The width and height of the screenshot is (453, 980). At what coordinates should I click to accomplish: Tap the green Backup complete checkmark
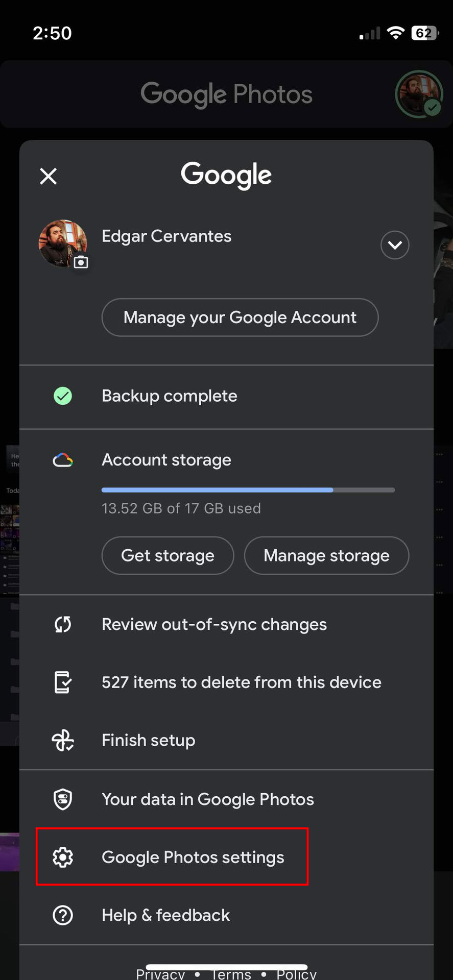(x=63, y=396)
